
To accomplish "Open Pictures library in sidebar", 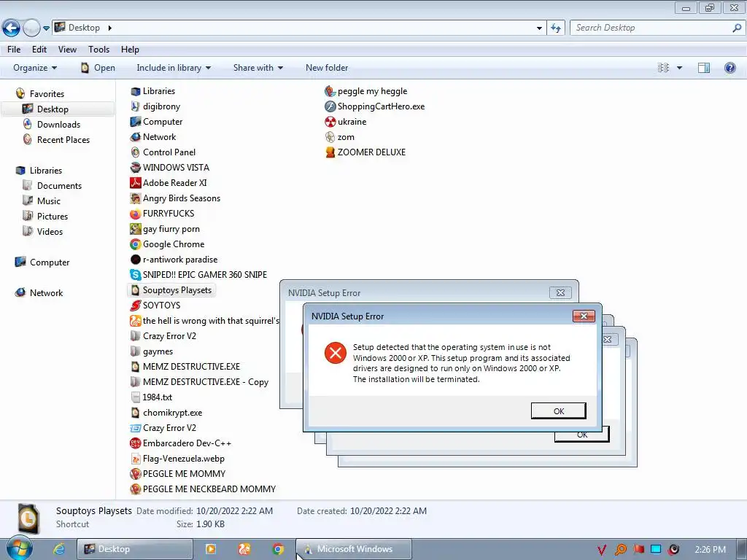I will point(53,216).
